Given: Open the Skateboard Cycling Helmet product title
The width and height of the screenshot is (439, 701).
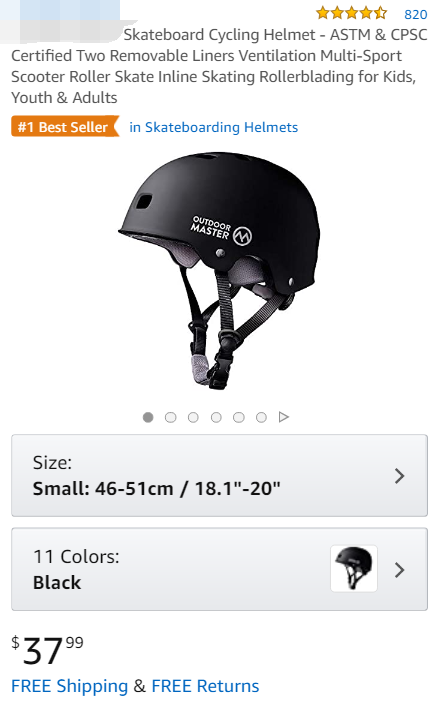Looking at the screenshot, I should [219, 66].
